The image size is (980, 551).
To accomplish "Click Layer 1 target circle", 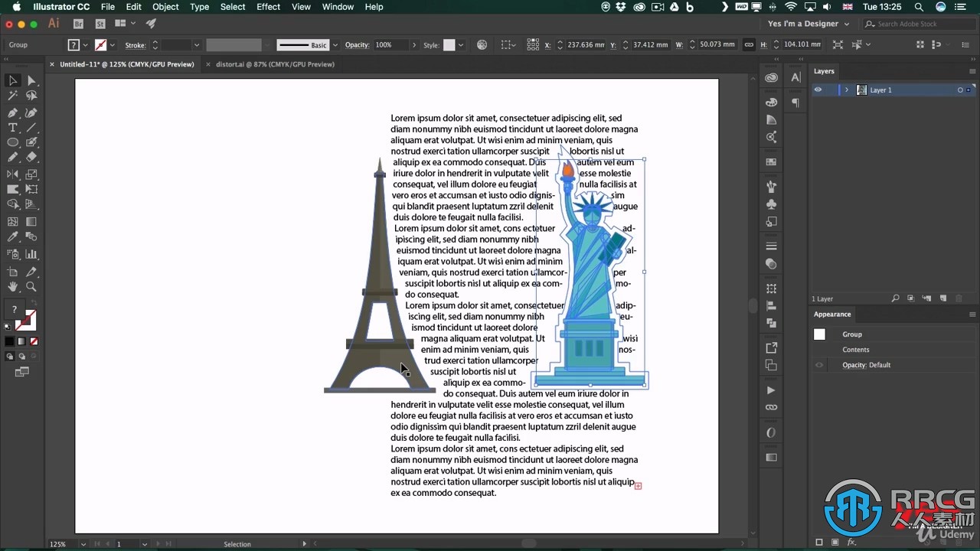I will pyautogui.click(x=960, y=90).
